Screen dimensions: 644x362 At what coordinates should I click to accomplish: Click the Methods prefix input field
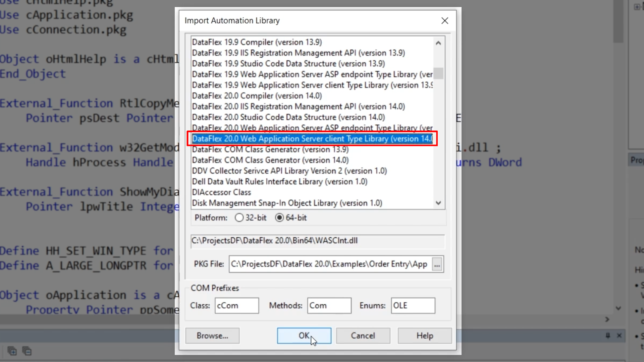pos(329,305)
